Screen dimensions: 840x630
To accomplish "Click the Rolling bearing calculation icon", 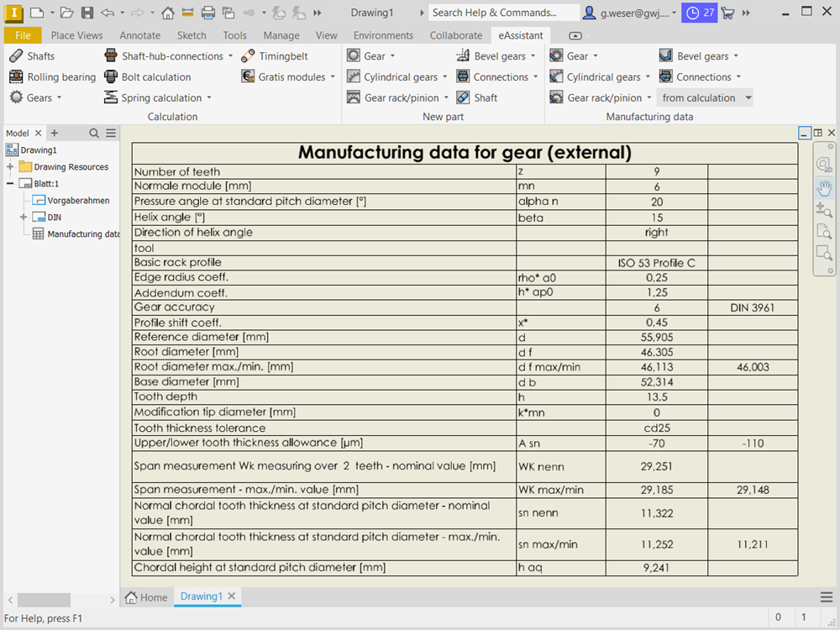I will [16, 77].
